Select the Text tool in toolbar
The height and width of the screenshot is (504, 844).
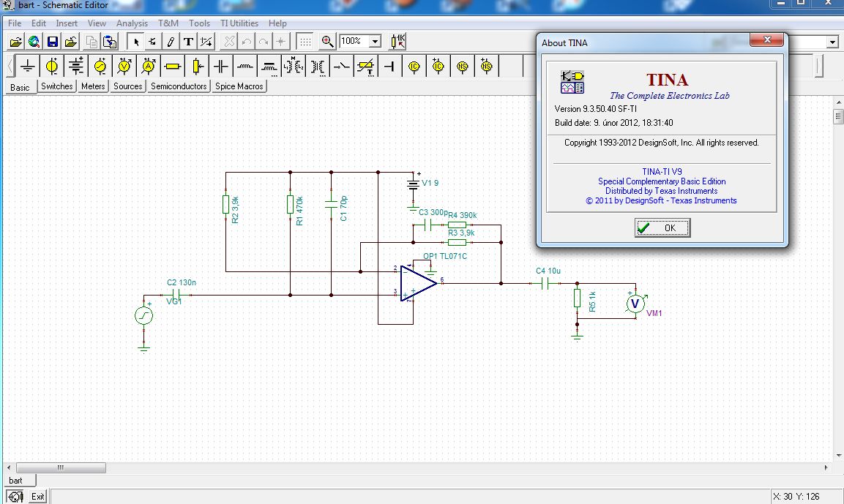[x=188, y=42]
